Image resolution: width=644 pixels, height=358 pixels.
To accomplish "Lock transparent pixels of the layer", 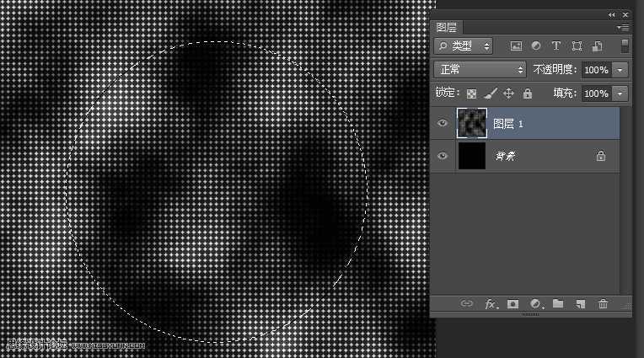I will tap(471, 94).
